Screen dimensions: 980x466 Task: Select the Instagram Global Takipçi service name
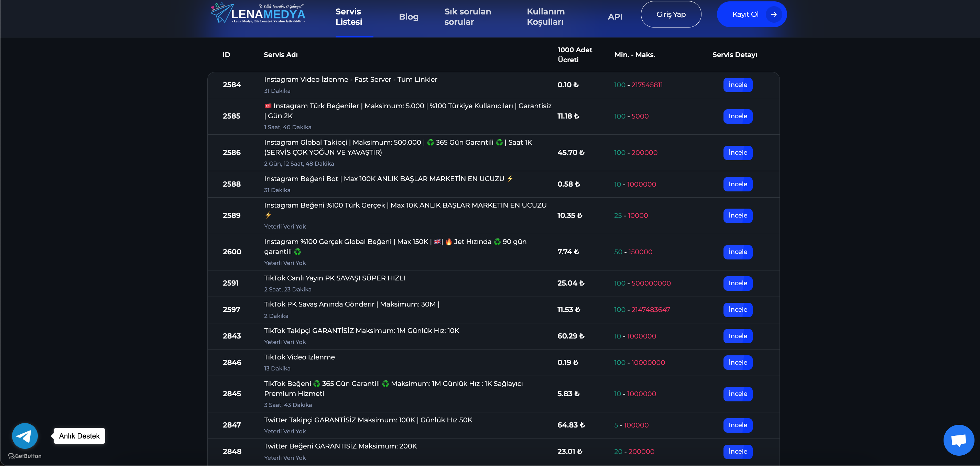pos(398,147)
